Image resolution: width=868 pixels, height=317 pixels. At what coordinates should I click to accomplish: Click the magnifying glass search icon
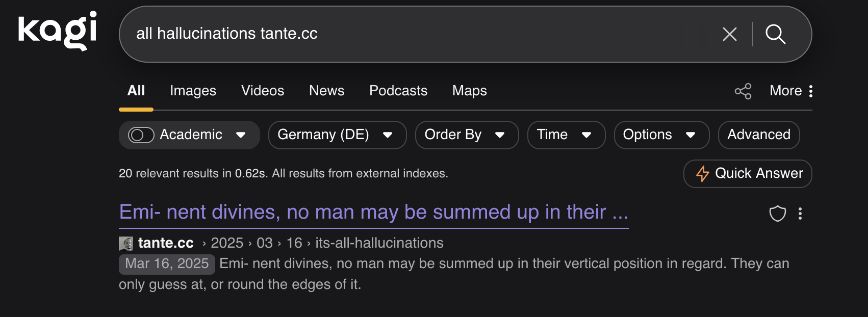(x=775, y=34)
